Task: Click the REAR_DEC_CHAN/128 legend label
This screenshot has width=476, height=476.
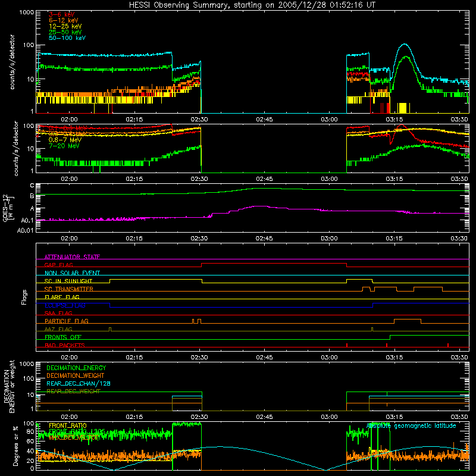Action: [79, 384]
